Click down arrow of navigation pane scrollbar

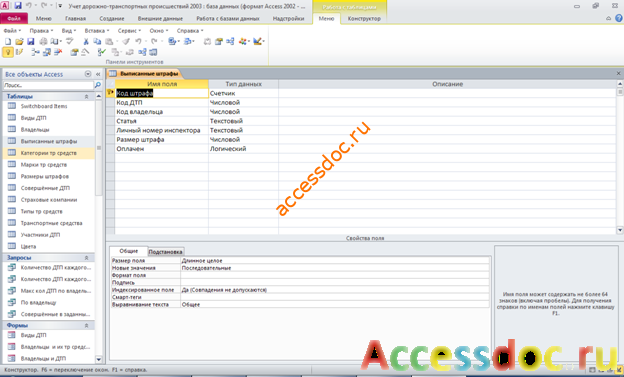(99, 359)
